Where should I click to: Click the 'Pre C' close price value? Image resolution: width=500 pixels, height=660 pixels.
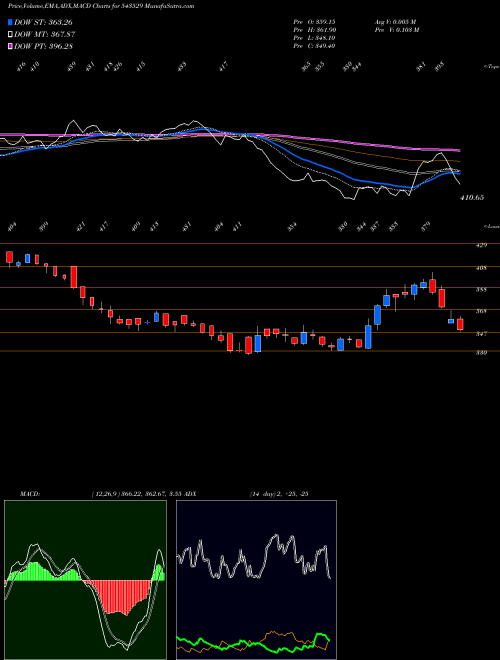314,46
